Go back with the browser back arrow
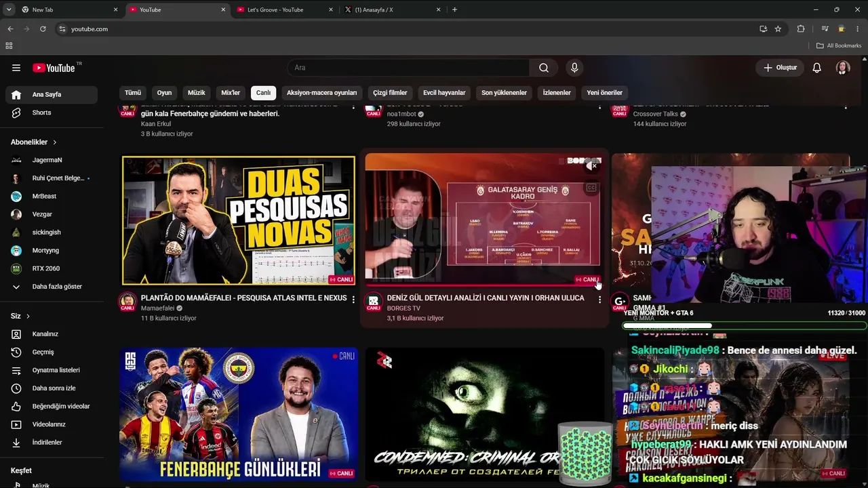 [10, 29]
